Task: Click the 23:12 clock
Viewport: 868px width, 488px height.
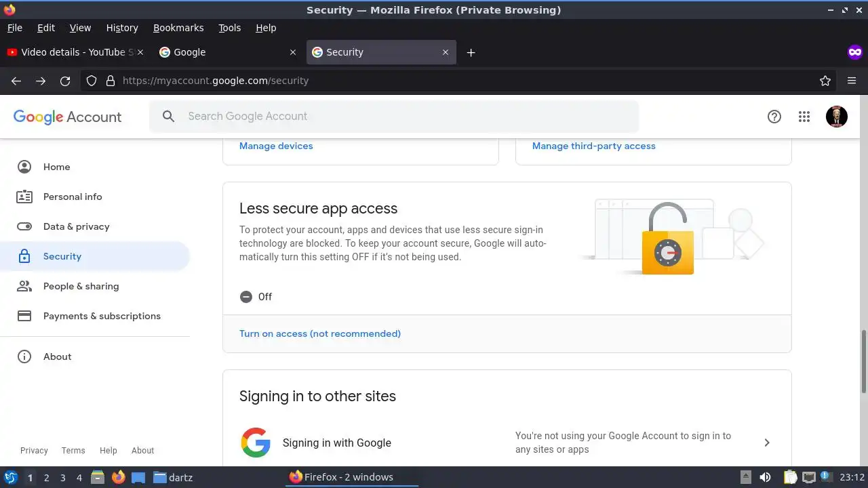Action: coord(852,477)
